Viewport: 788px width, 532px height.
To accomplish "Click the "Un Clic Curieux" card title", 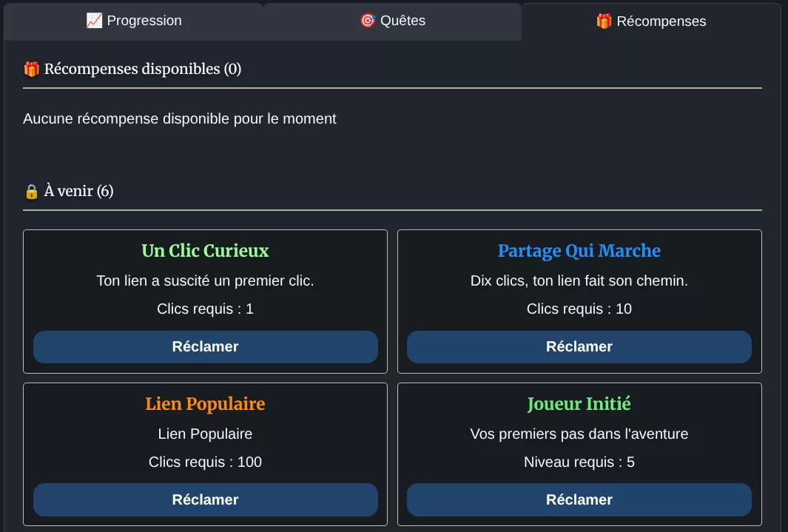I will (205, 251).
